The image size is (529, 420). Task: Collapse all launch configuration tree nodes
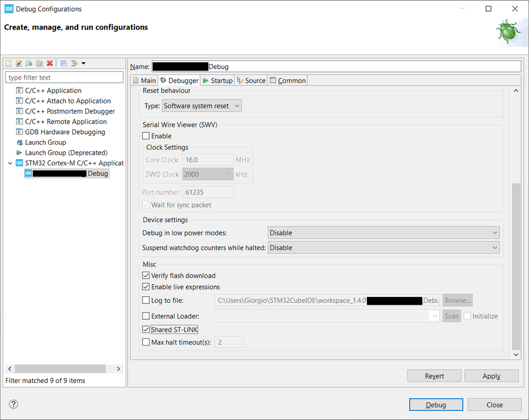[64, 63]
